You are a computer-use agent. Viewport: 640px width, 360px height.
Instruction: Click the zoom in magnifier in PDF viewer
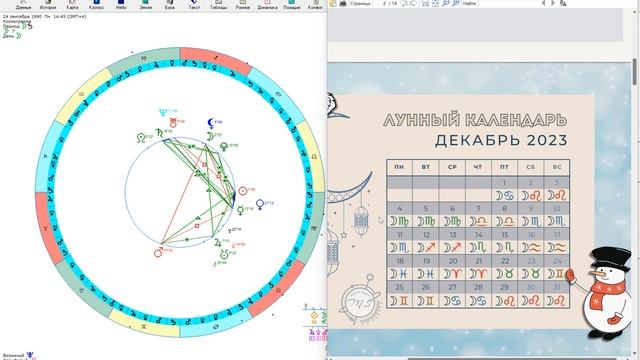[456, 3]
